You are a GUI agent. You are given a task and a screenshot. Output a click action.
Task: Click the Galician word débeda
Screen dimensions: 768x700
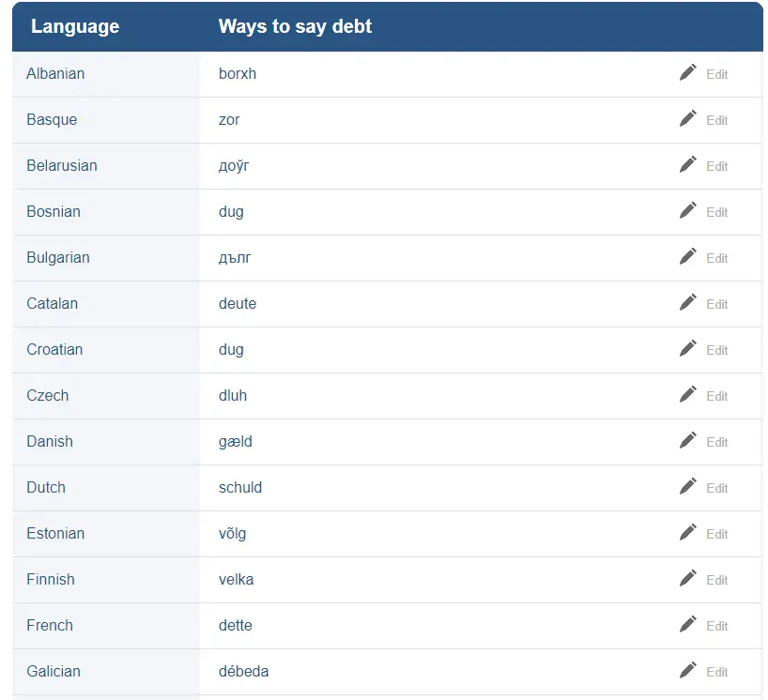244,671
